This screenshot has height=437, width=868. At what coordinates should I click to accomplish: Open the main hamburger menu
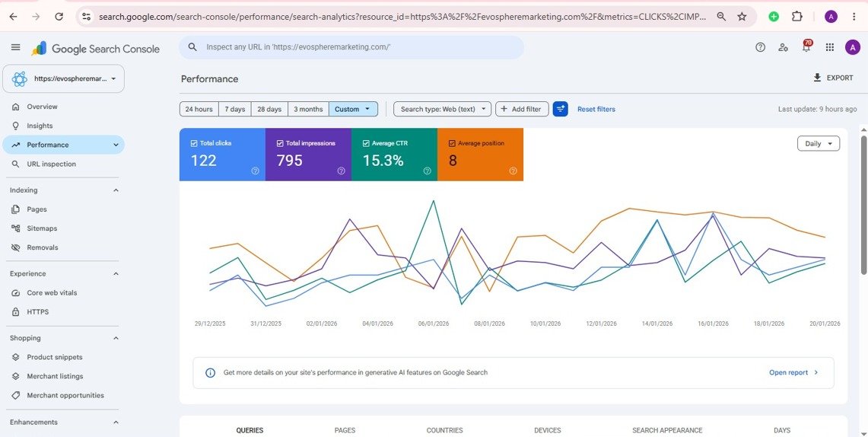coord(15,48)
